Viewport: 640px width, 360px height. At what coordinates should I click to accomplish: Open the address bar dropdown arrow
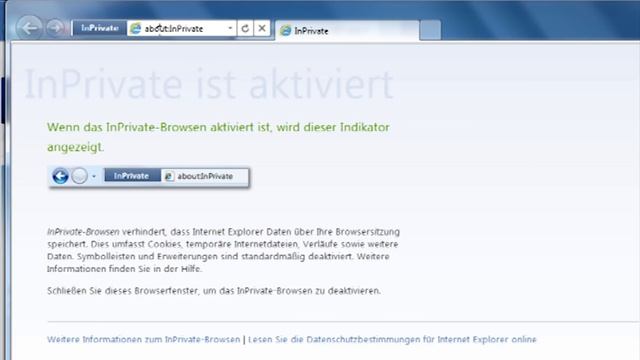[230, 28]
